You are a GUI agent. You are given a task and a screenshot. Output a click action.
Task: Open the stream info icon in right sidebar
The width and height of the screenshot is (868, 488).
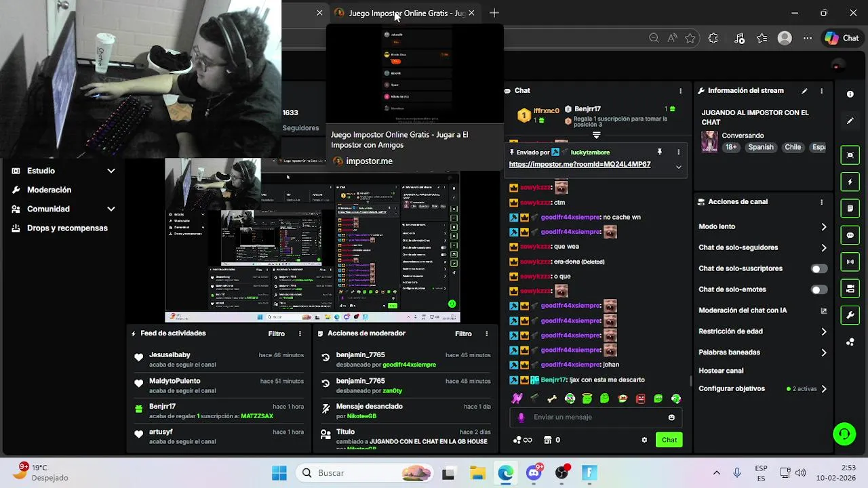pos(850,94)
